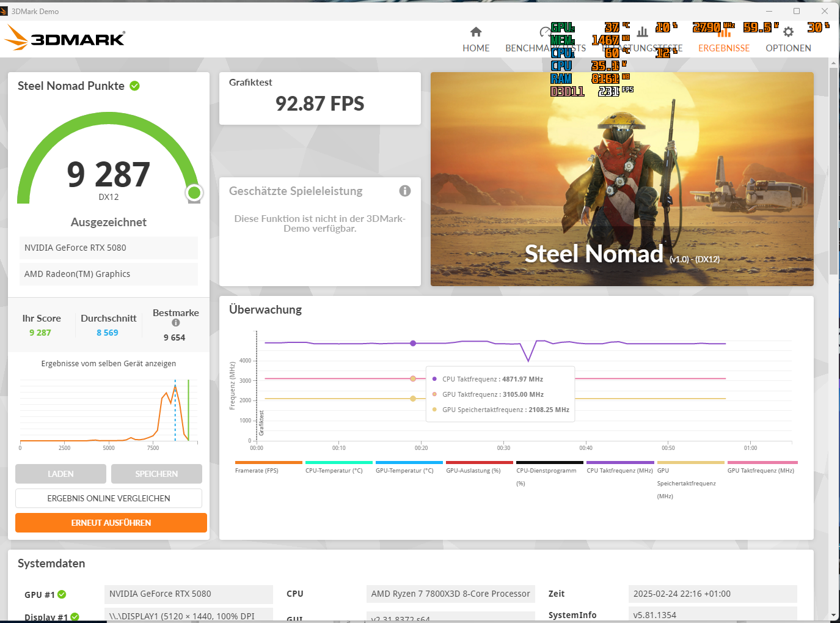Click the green dot on score gauge
840x623 pixels.
pos(194,193)
